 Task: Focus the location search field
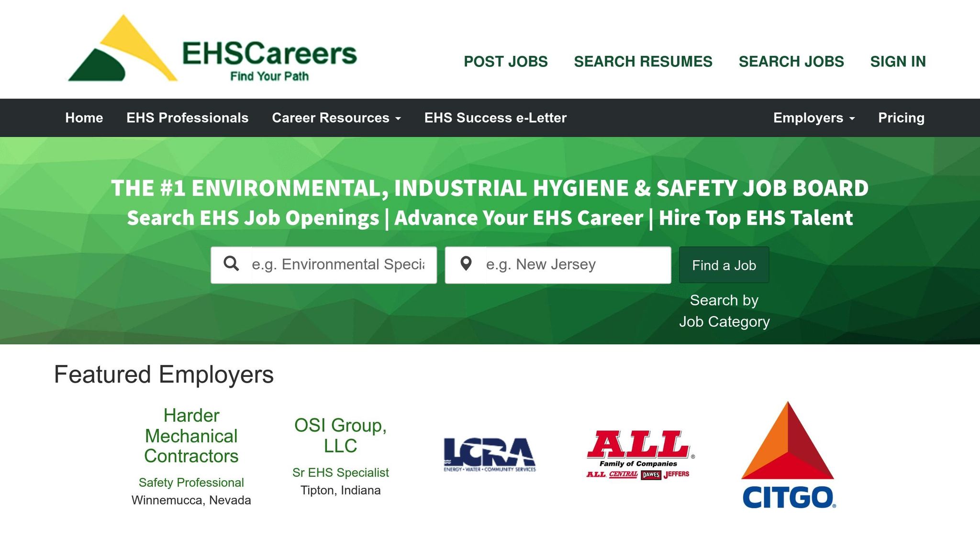click(x=577, y=265)
